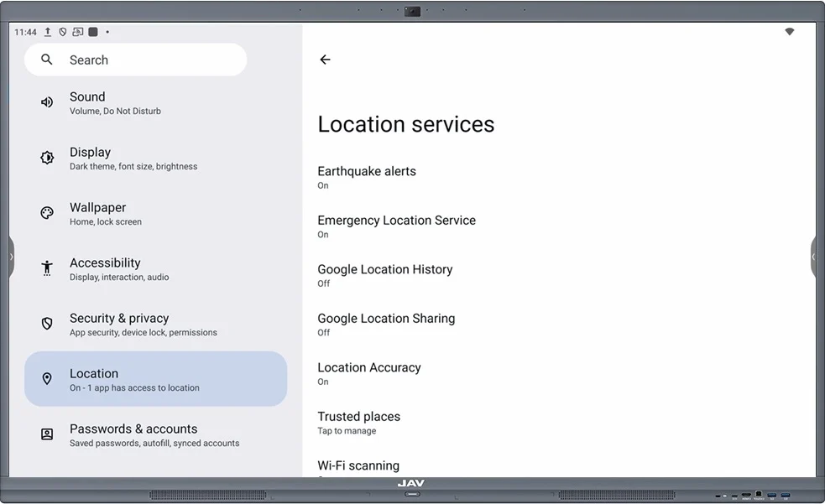825x504 pixels.
Task: Click the screen cast icon in status bar
Action: 78,32
